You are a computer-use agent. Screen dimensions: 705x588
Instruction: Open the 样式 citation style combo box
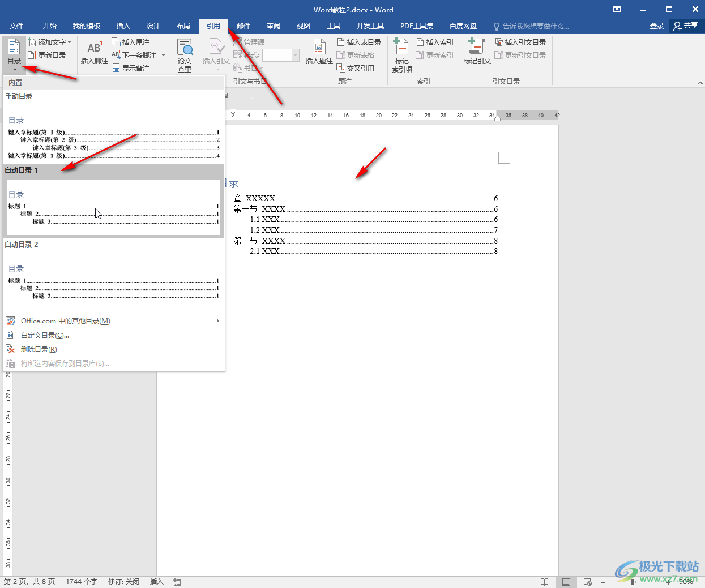point(280,55)
